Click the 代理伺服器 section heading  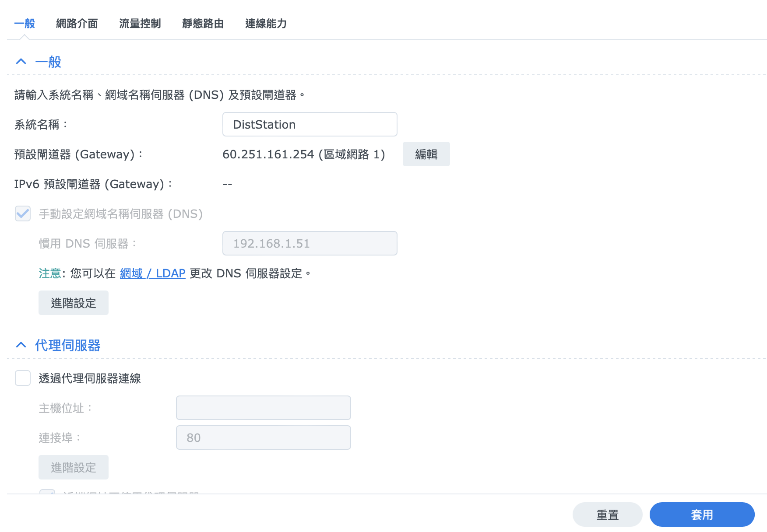[68, 345]
